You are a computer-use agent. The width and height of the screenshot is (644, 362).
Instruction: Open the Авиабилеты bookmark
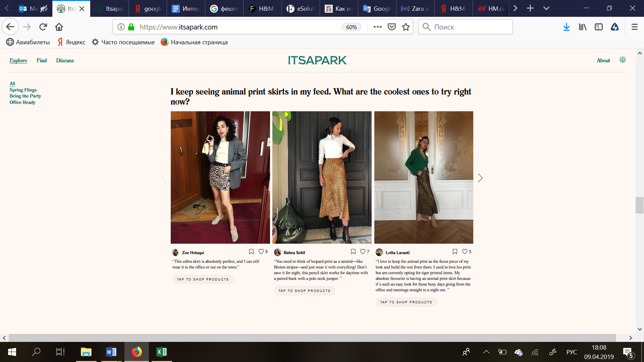point(28,42)
